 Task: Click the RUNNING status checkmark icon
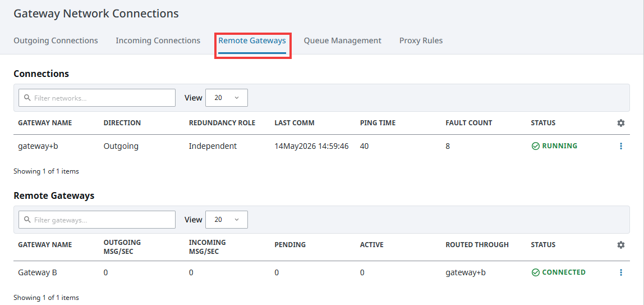pyautogui.click(x=535, y=146)
